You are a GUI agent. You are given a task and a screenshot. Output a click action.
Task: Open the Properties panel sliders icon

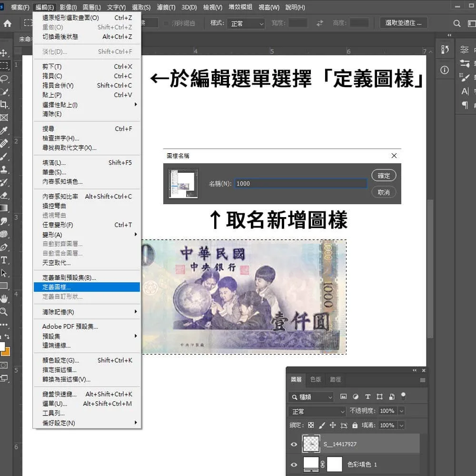coord(465,49)
